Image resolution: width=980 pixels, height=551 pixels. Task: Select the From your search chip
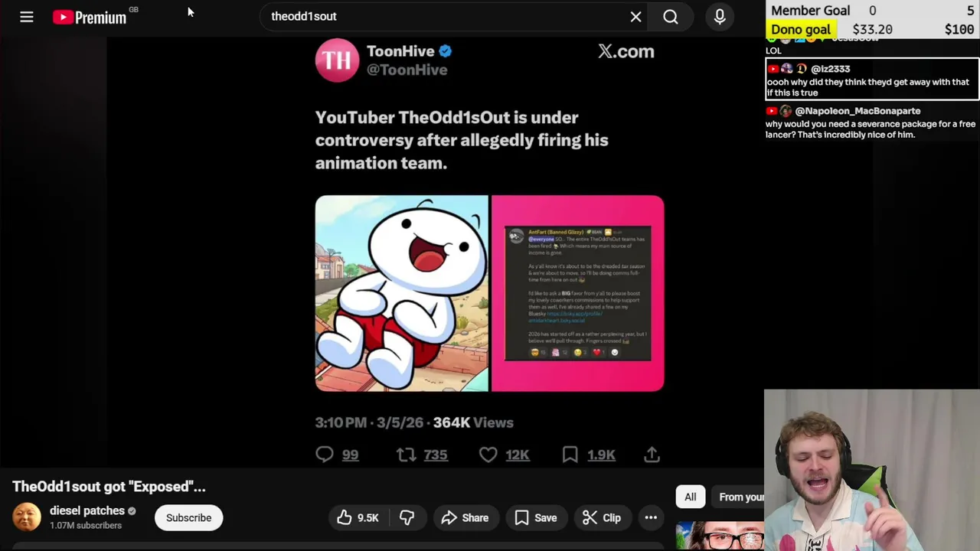pos(738,497)
